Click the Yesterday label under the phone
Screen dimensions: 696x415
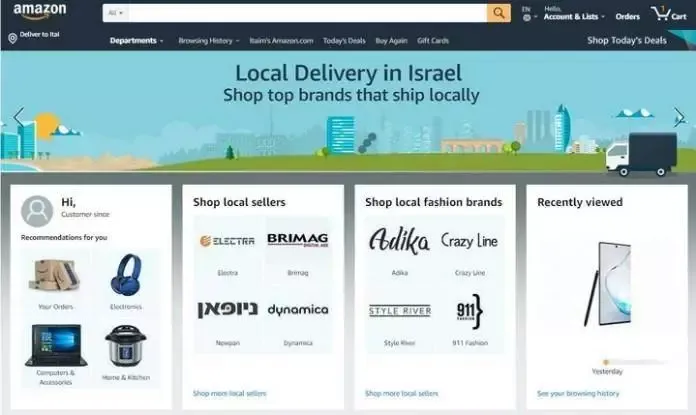607,371
